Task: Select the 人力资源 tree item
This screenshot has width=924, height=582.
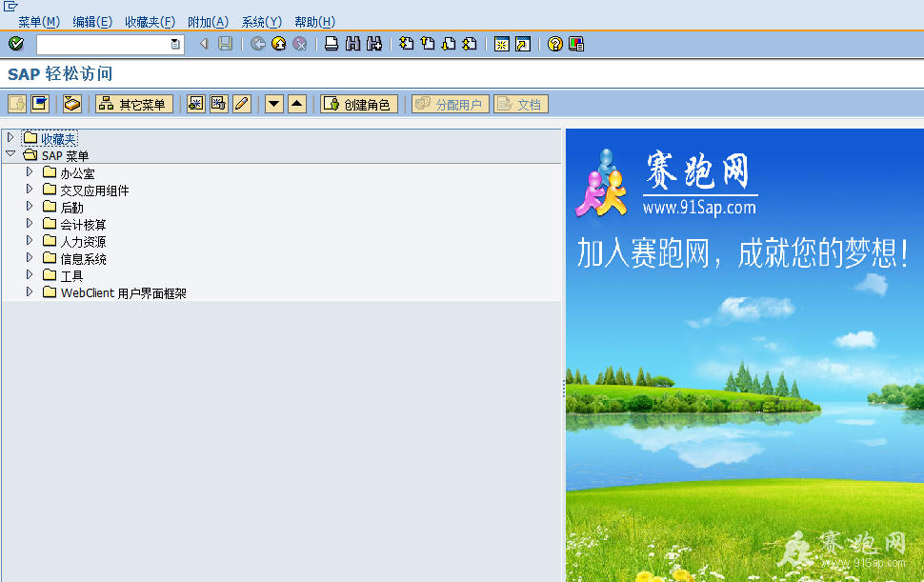Action: [83, 242]
